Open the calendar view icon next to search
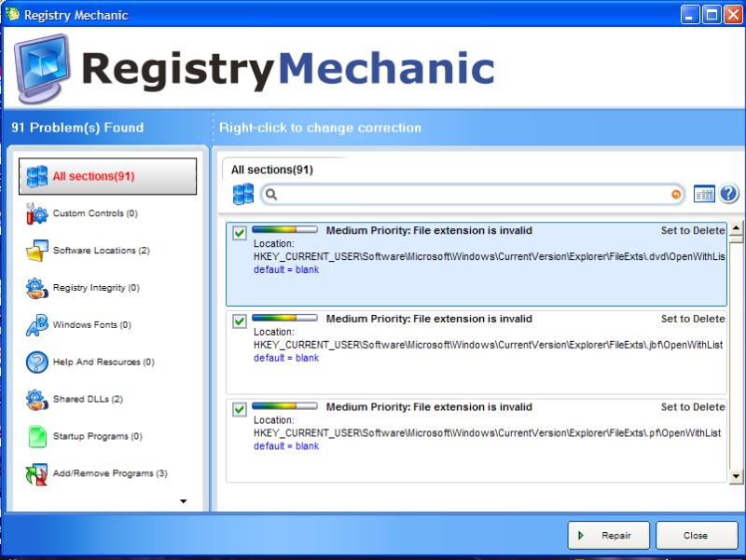This screenshot has height=560, width=746. pos(704,194)
